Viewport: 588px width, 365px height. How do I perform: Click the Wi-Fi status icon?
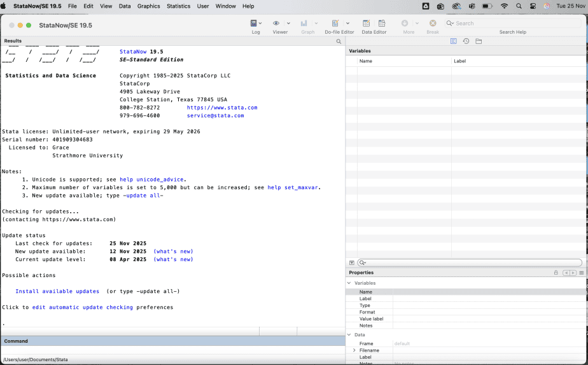[505, 6]
